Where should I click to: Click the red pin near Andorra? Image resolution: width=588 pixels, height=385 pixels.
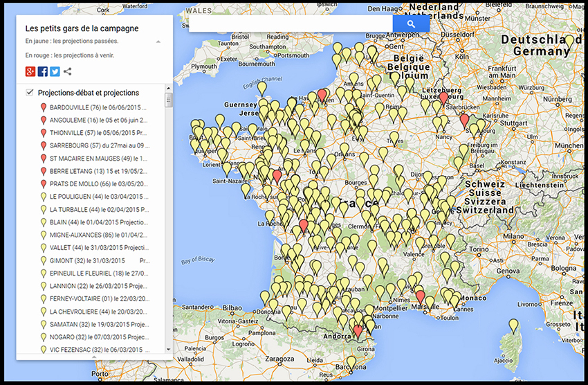tap(358, 331)
